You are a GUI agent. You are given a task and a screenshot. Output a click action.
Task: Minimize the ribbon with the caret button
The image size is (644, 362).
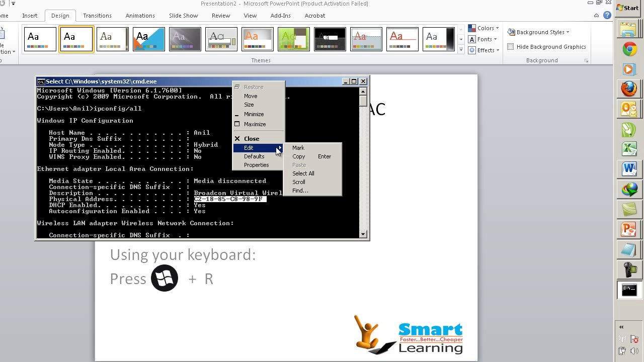597,15
